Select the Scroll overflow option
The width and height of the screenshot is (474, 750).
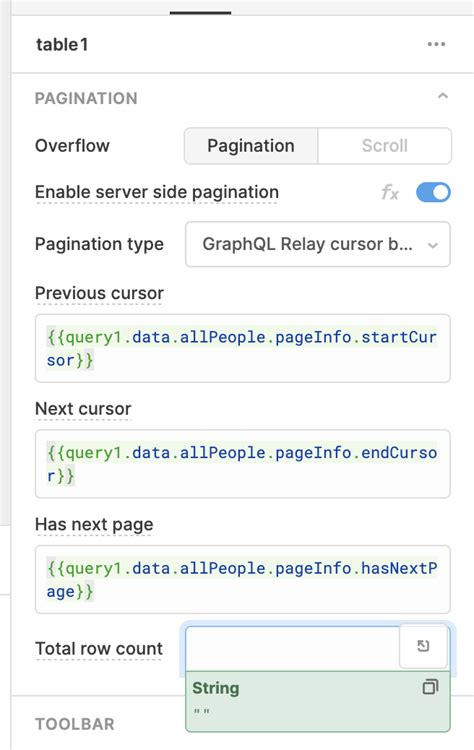pos(385,146)
